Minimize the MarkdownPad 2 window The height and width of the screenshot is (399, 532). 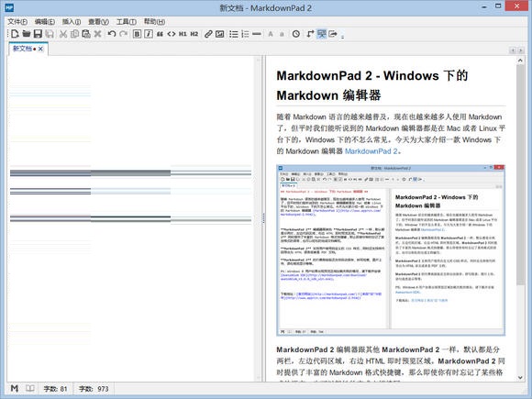(484, 6)
